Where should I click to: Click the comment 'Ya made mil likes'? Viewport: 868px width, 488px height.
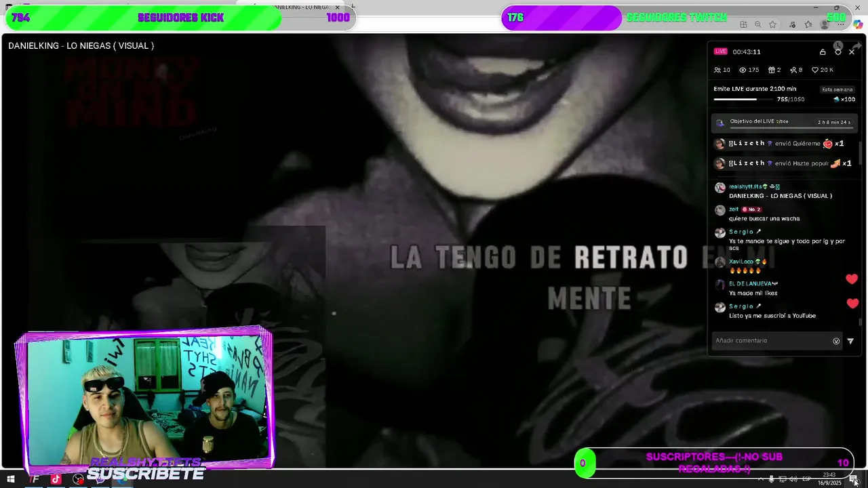coord(753,293)
